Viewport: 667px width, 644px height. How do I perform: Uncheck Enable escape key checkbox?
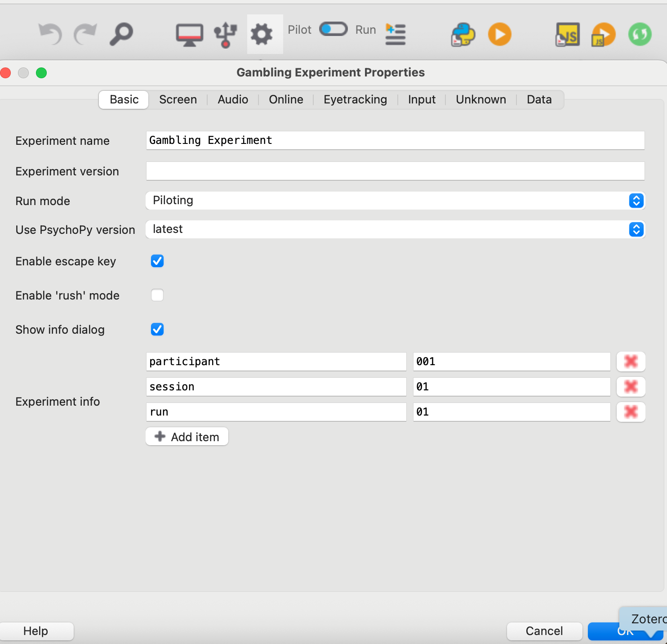157,261
